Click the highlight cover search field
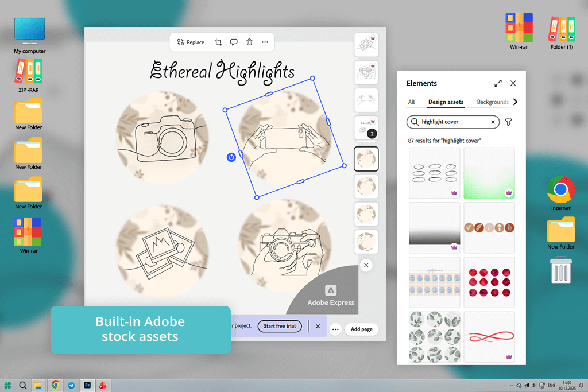The image size is (588, 392). click(453, 122)
